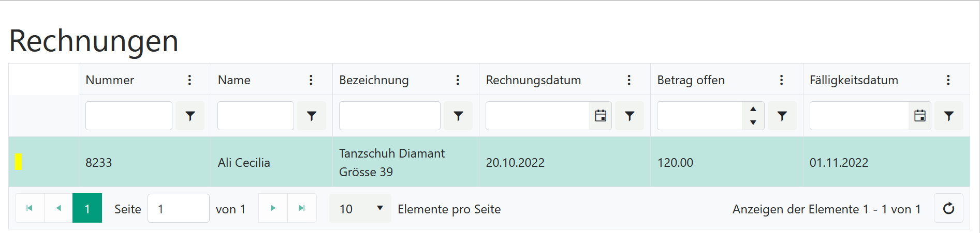The height and width of the screenshot is (233, 980).
Task: Open the Rechnungsdatum filter operator menu
Action: (630, 116)
